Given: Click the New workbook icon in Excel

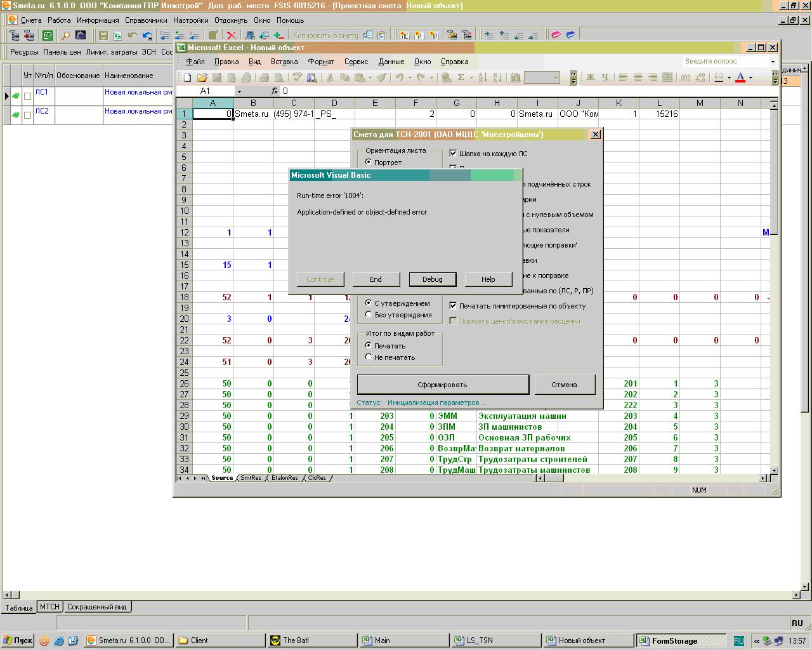Looking at the screenshot, I should click(x=188, y=77).
